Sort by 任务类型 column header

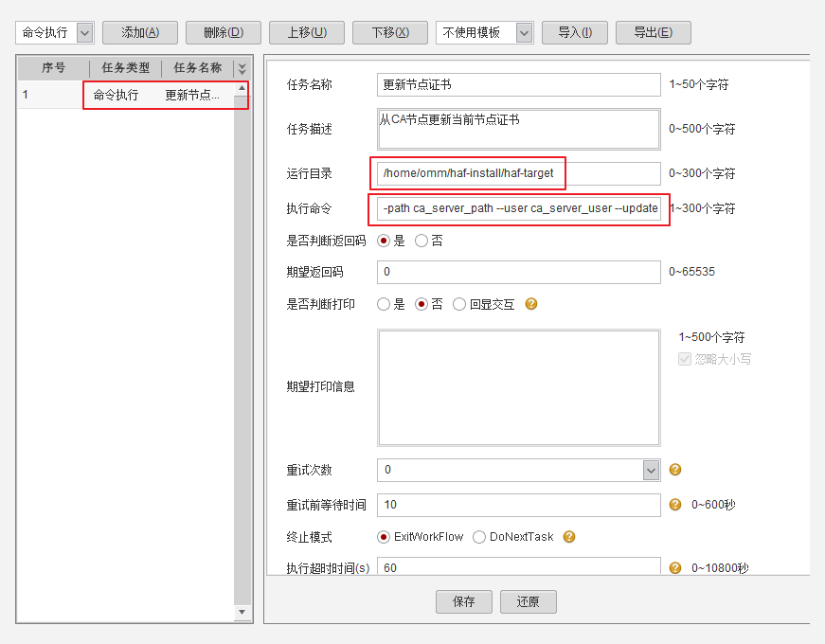pos(125,68)
